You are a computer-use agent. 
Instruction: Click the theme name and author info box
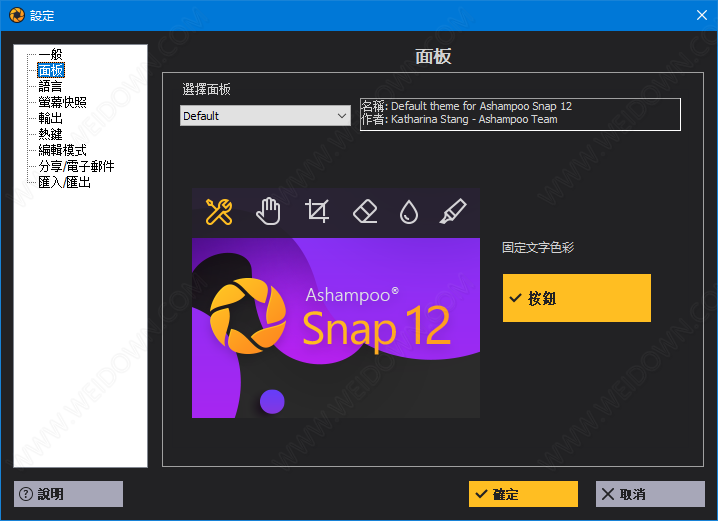coord(520,114)
